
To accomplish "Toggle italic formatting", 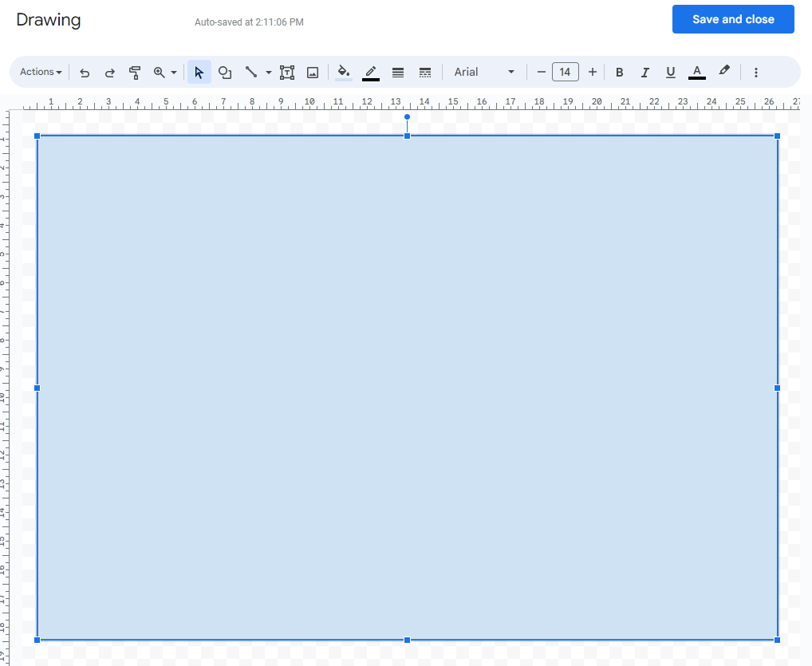I will pyautogui.click(x=645, y=72).
